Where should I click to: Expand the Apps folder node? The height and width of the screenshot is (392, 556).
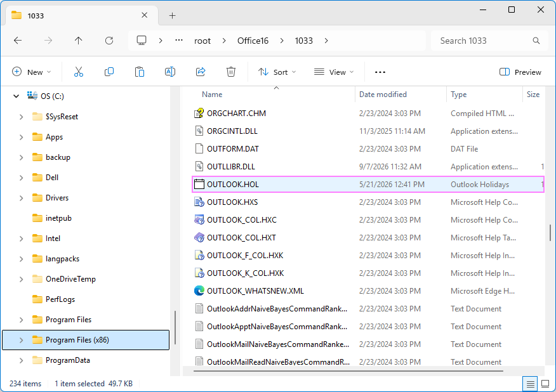click(x=22, y=137)
